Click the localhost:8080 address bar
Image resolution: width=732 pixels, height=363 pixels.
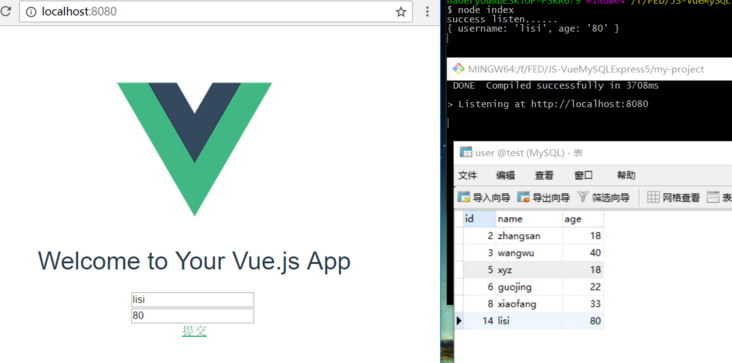(216, 12)
